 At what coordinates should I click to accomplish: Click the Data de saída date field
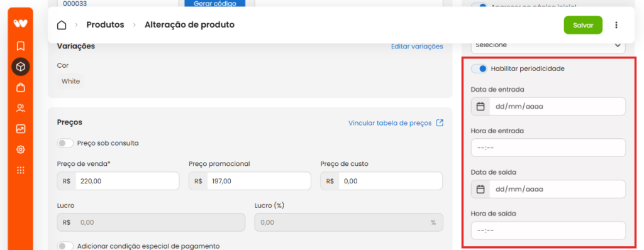(x=548, y=189)
